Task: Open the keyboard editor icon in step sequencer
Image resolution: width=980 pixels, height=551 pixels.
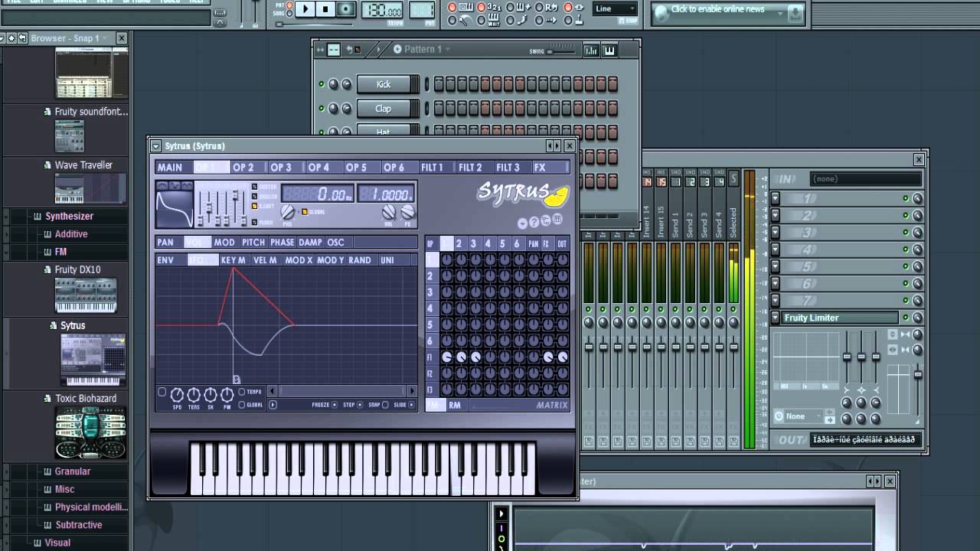Action: [x=609, y=51]
